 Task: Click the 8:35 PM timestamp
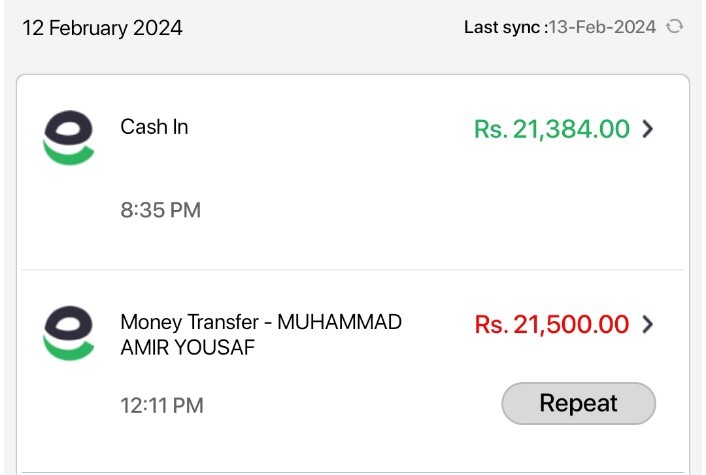pyautogui.click(x=161, y=210)
